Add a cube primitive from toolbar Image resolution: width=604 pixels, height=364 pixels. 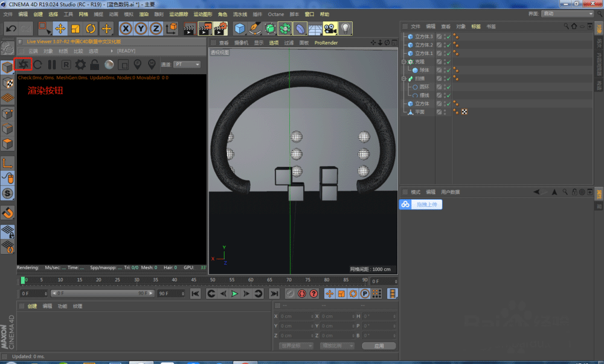coord(240,28)
